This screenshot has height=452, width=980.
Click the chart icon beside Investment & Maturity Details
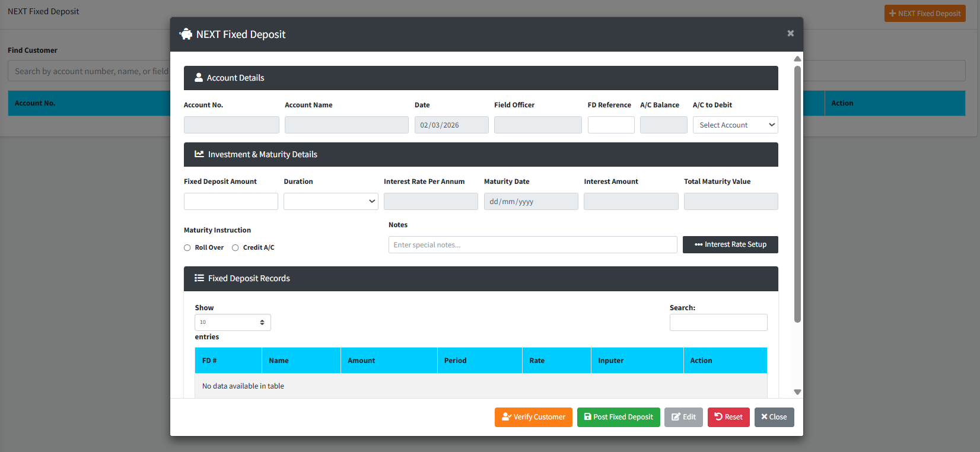(x=199, y=154)
